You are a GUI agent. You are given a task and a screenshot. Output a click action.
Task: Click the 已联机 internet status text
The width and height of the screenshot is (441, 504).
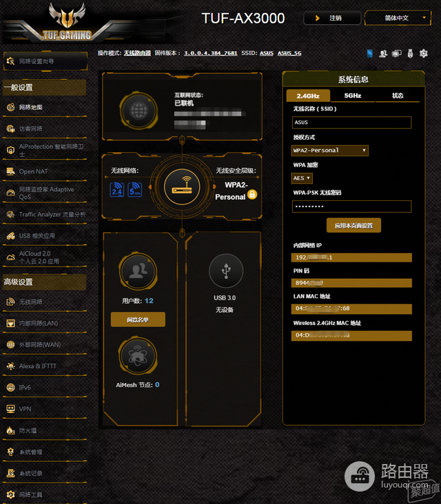pyautogui.click(x=184, y=103)
